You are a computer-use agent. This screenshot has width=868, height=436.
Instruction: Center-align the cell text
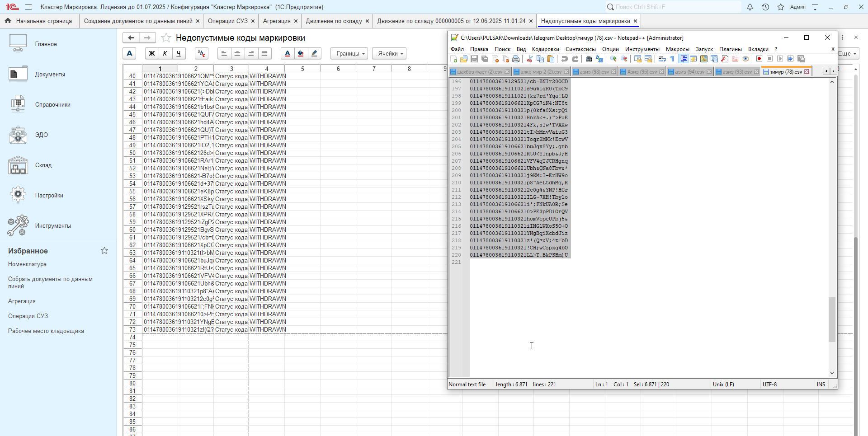(237, 53)
